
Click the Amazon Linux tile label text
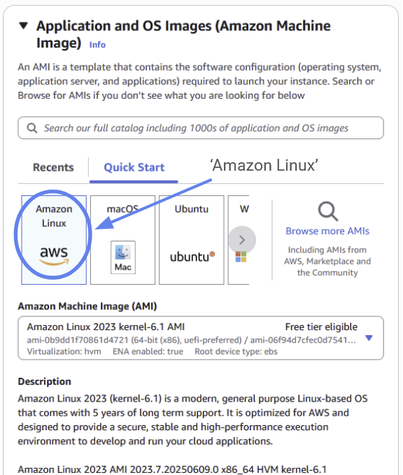[x=54, y=216]
